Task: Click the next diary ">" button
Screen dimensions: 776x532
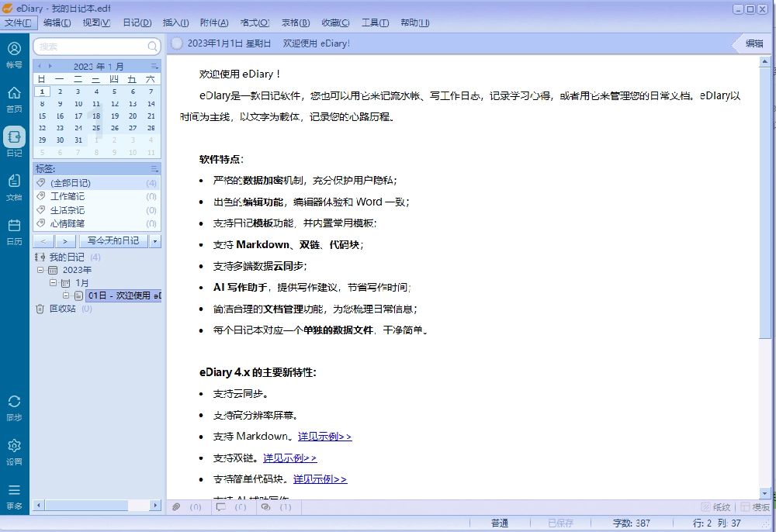Action: [65, 241]
